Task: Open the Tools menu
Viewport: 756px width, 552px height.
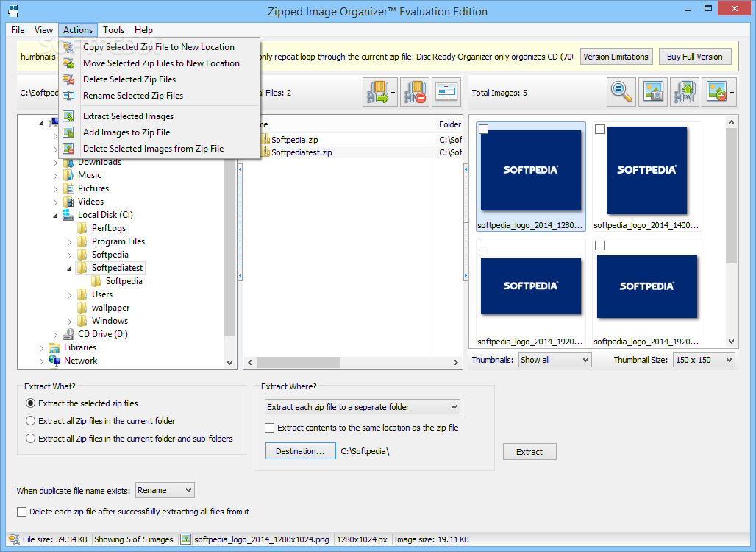Action: pos(113,30)
